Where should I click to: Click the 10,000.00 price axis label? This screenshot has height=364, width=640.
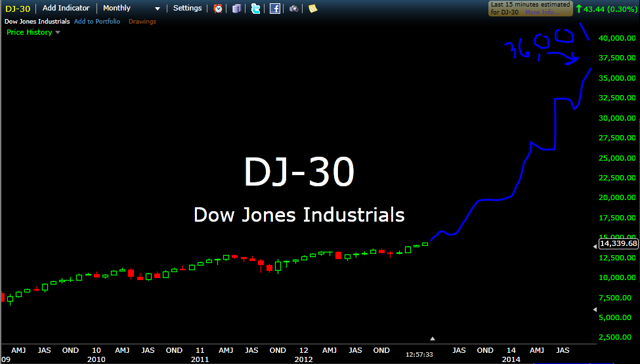tap(617, 277)
